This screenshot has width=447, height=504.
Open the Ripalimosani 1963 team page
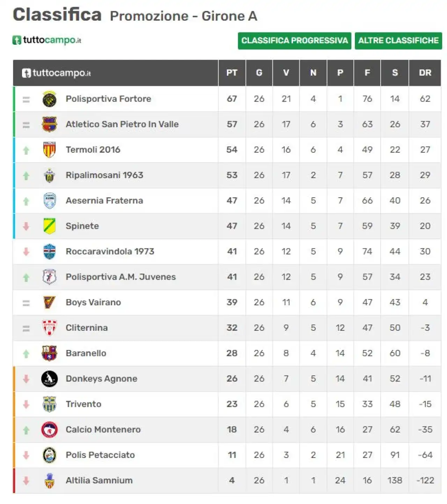104,175
